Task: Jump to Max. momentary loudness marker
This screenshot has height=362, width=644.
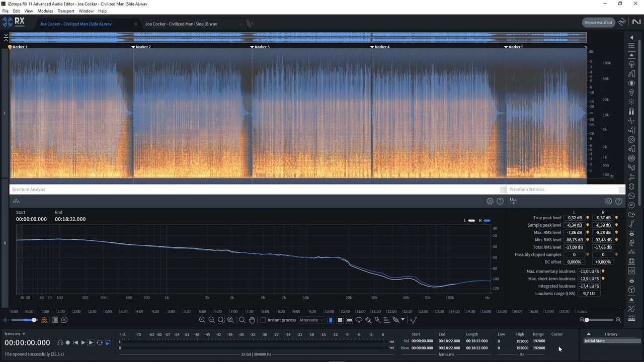Action: tap(603, 271)
